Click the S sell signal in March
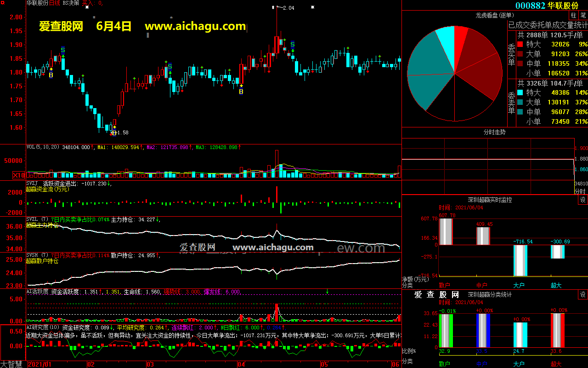 click(170, 67)
